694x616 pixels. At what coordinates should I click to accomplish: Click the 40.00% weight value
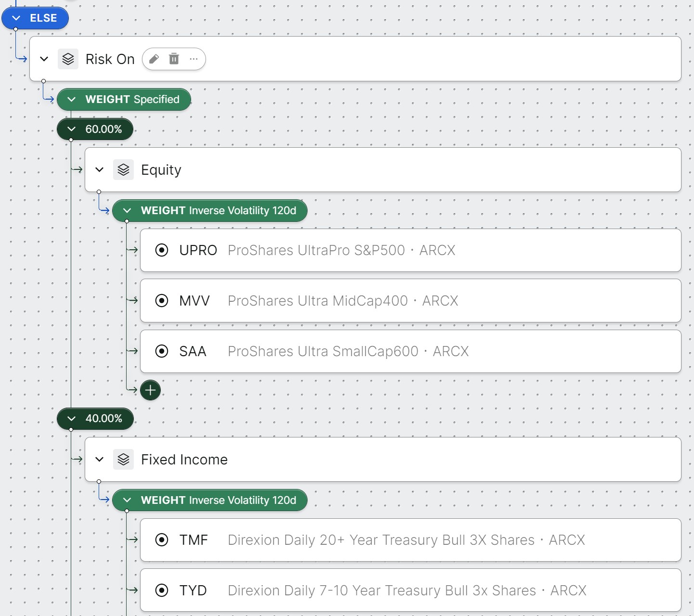[104, 419]
